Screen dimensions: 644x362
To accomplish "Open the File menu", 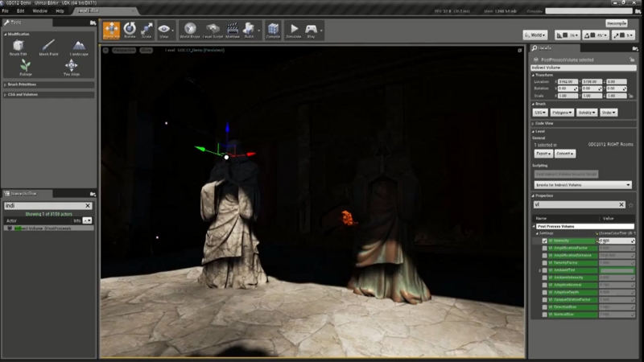I will 6,11.
